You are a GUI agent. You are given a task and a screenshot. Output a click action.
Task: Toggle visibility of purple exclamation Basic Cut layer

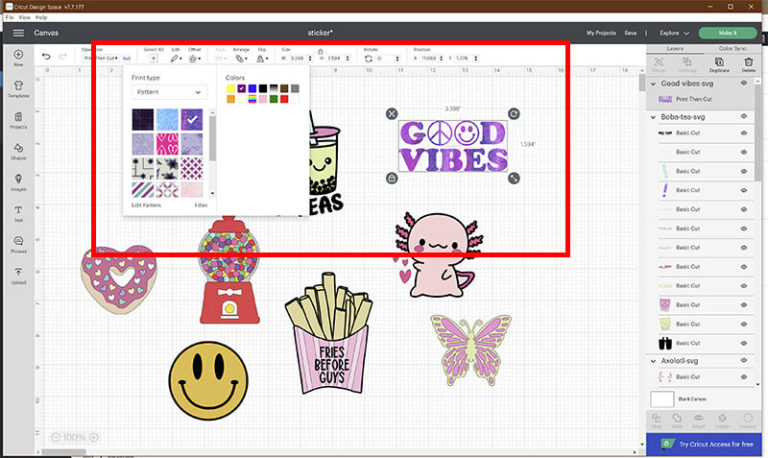point(744,190)
